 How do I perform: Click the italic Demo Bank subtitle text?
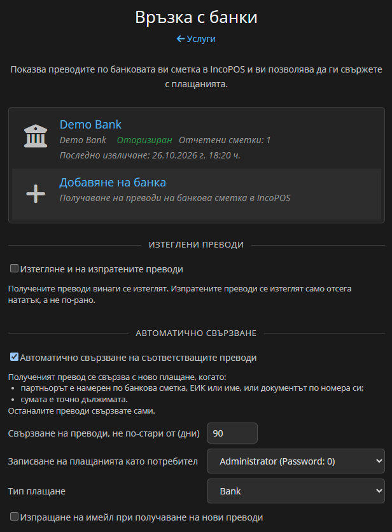tap(83, 140)
